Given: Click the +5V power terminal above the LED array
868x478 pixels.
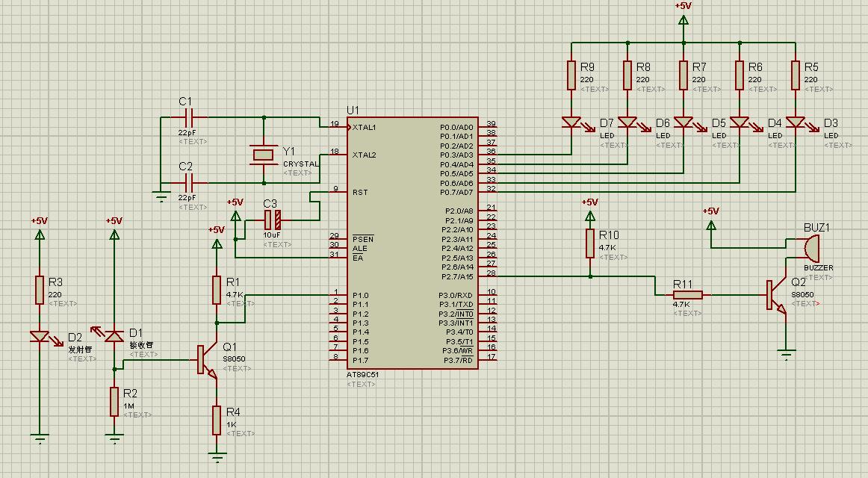Looking at the screenshot, I should (683, 20).
